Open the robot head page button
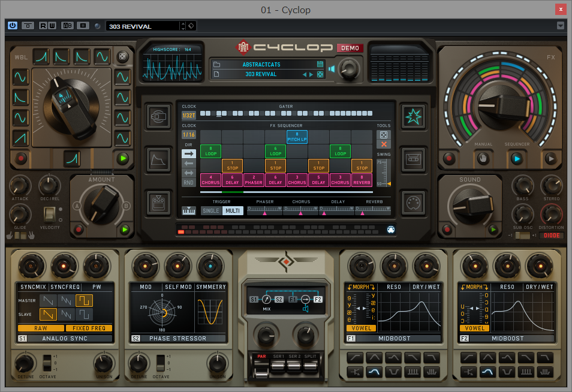This screenshot has height=392, width=572. 158,117
